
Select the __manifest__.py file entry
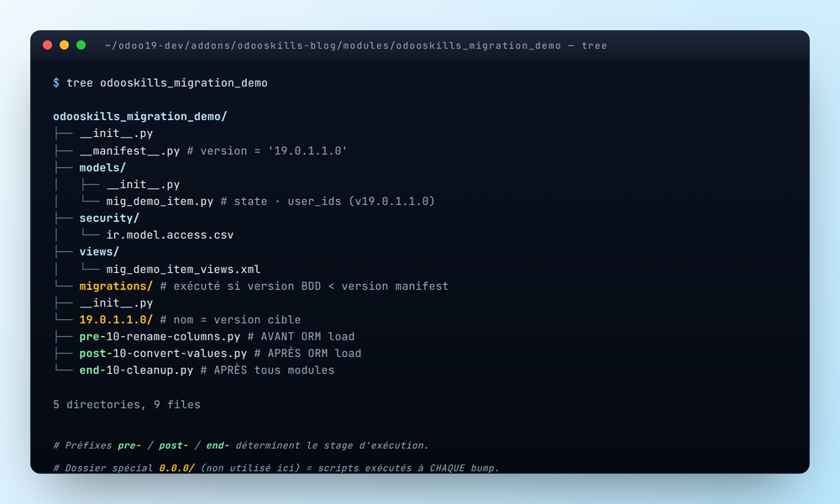[x=128, y=150]
